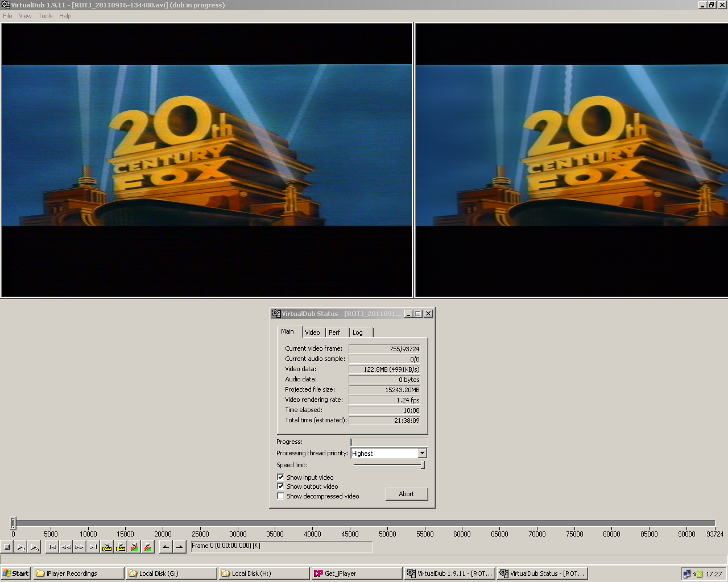The height and width of the screenshot is (582, 728).
Task: Open the Processing thread priority dropdown
Action: point(422,454)
